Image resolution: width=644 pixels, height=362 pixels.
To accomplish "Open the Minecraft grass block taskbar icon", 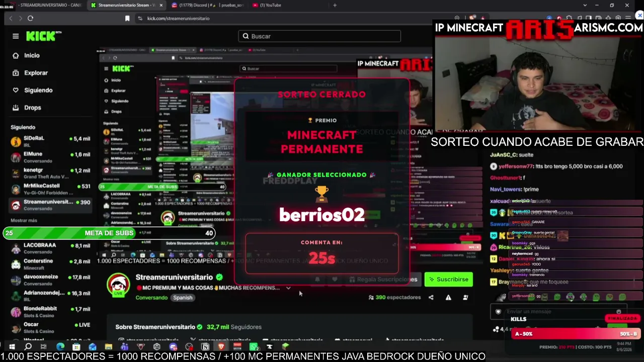I will pyautogui.click(x=285, y=346).
